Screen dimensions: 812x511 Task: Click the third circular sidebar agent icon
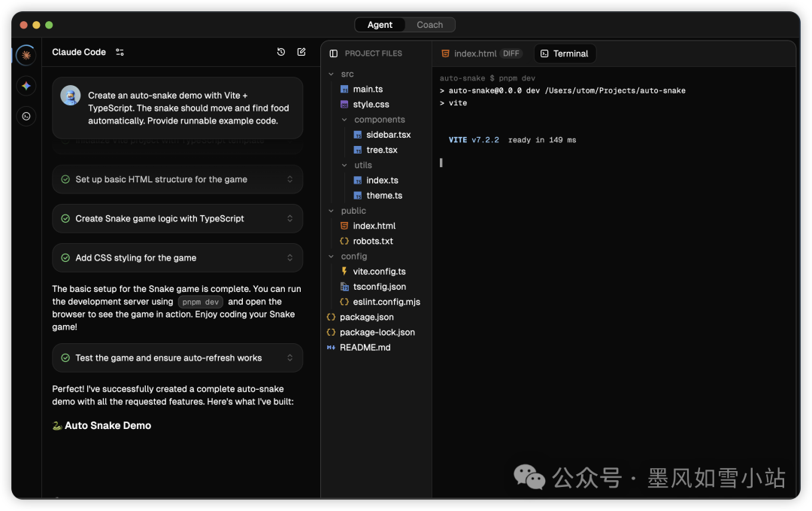26,116
